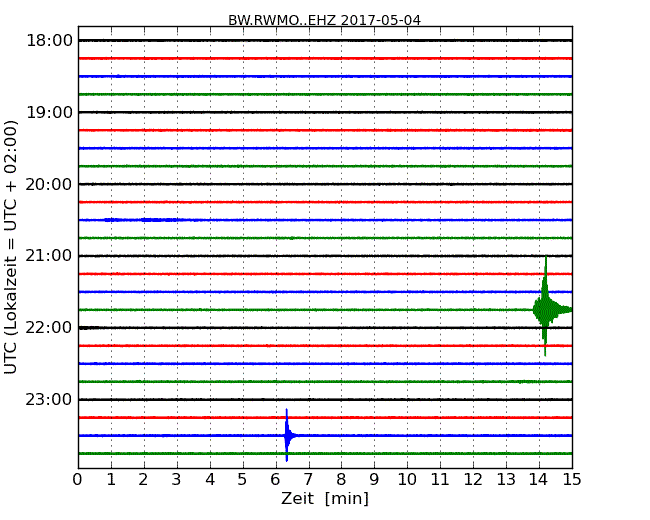Click the x-axis tick label 9
This screenshot has height=520, width=650.
pos(374,479)
